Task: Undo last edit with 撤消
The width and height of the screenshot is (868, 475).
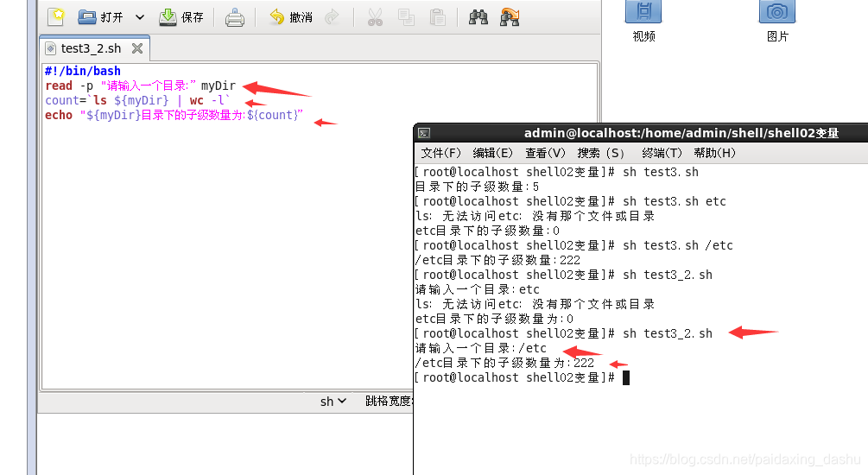Action: (x=290, y=17)
